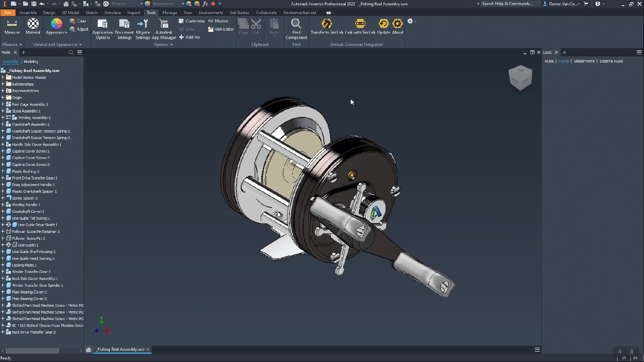Click Transfer to SimLab icon

pyautogui.click(x=327, y=24)
